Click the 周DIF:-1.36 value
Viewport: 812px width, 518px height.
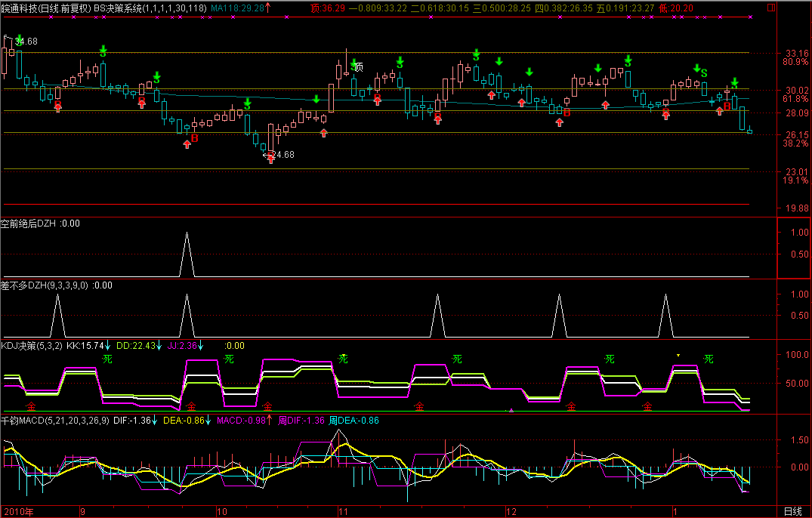click(x=301, y=420)
